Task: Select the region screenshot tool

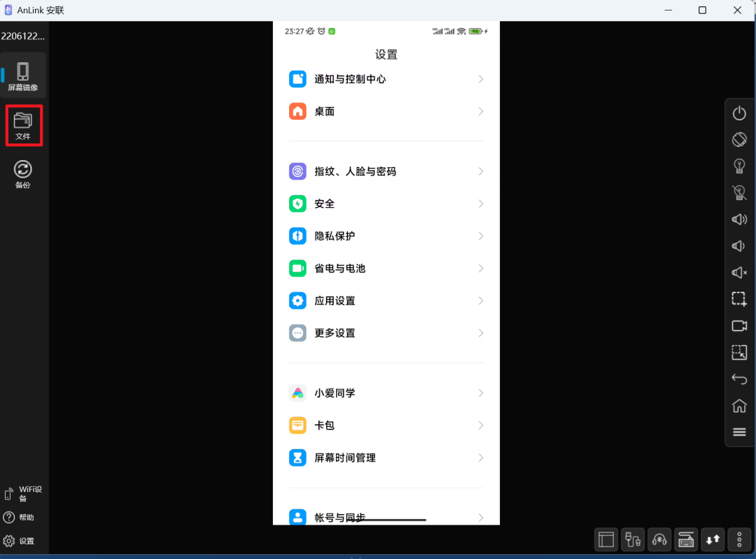Action: point(739,299)
